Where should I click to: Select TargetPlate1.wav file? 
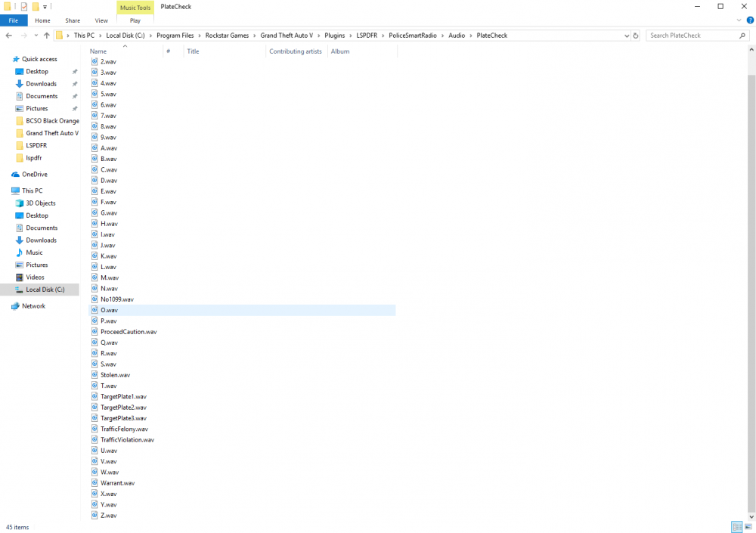point(123,396)
